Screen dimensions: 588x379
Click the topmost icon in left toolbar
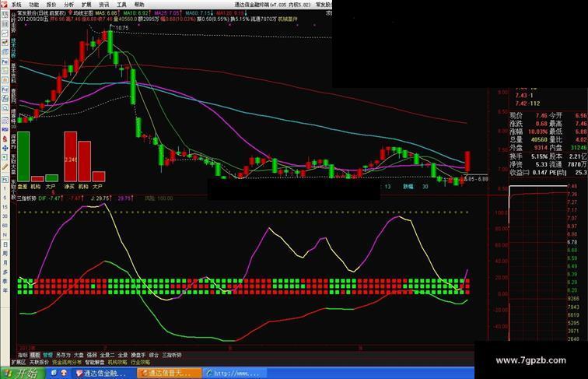pyautogui.click(x=5, y=15)
